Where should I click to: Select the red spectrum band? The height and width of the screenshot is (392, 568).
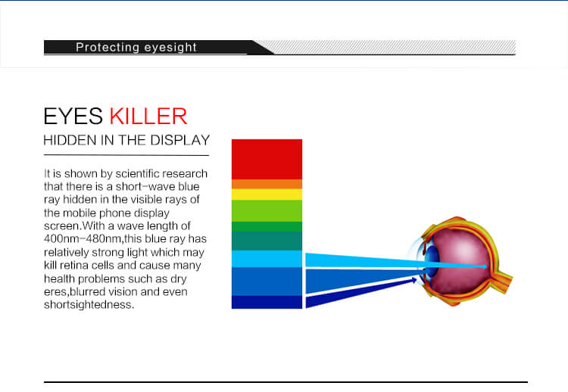[267, 159]
